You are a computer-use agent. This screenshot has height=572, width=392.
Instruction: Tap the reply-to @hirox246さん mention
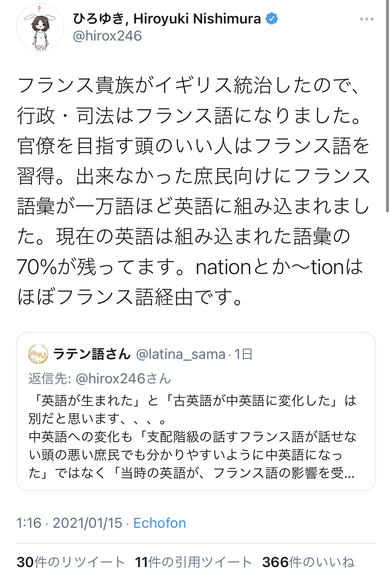[123, 379]
